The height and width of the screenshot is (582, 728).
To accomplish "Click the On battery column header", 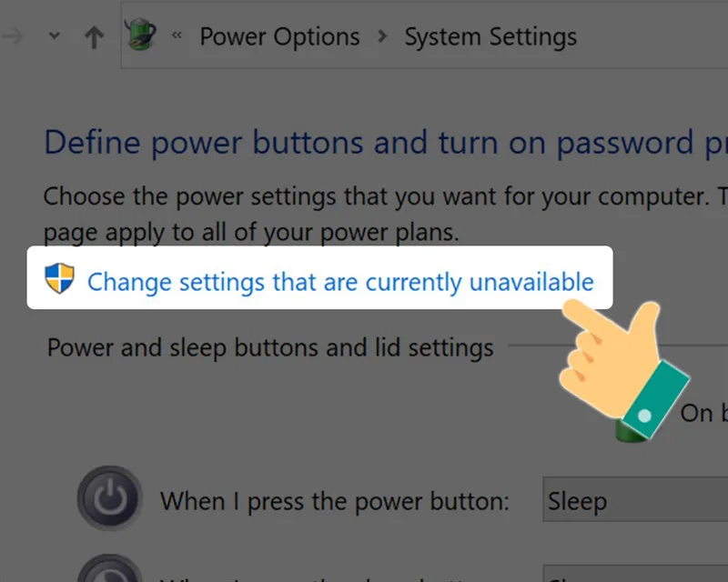I will coord(707,412).
